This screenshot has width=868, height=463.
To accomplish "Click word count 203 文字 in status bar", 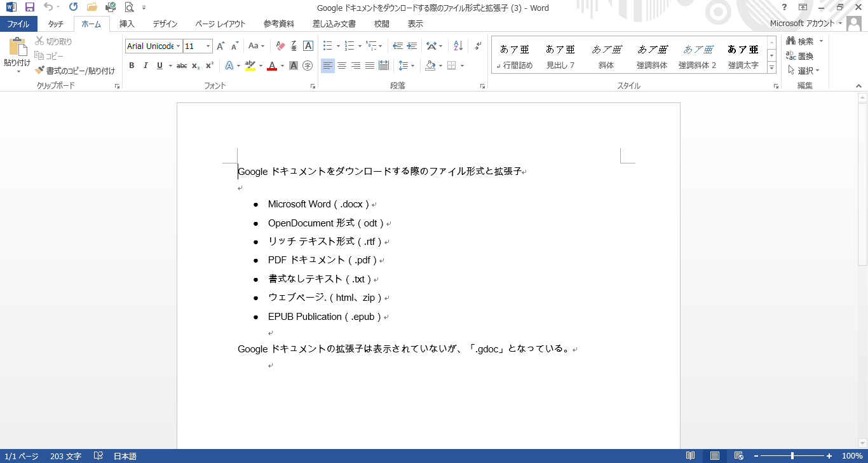I will click(x=65, y=457).
